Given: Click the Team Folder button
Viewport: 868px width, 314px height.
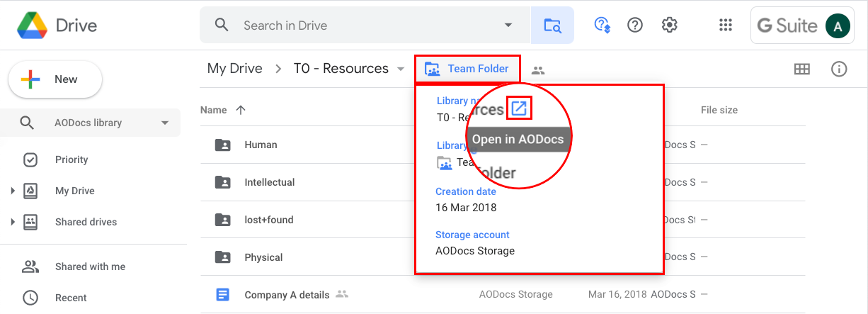Looking at the screenshot, I should (x=467, y=69).
